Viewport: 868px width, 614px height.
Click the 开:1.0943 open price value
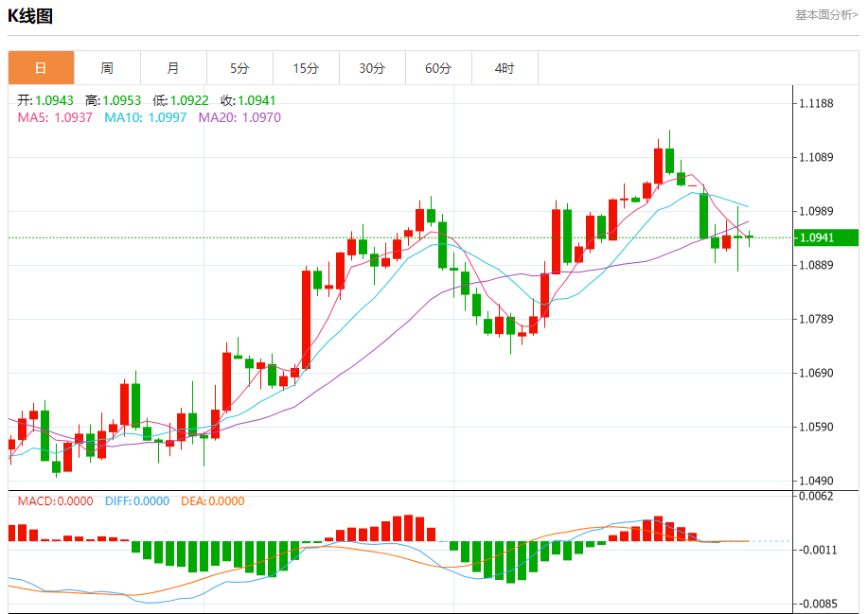click(x=45, y=100)
